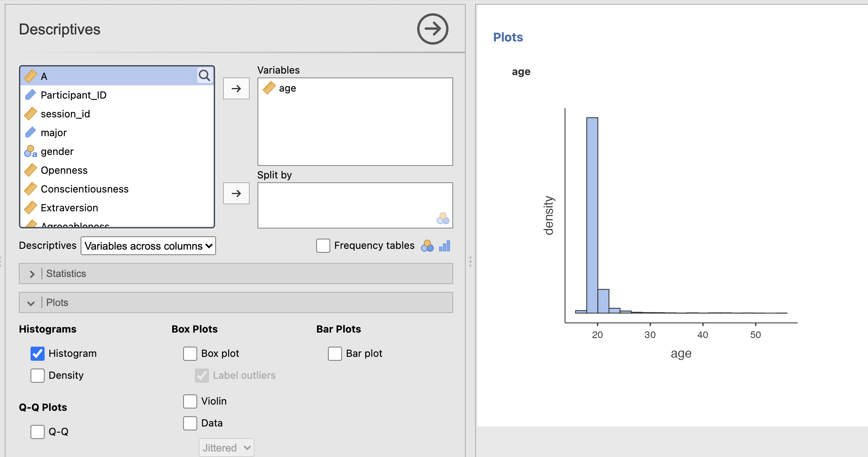
Task: Click the search magnifier in variable list
Action: 205,75
